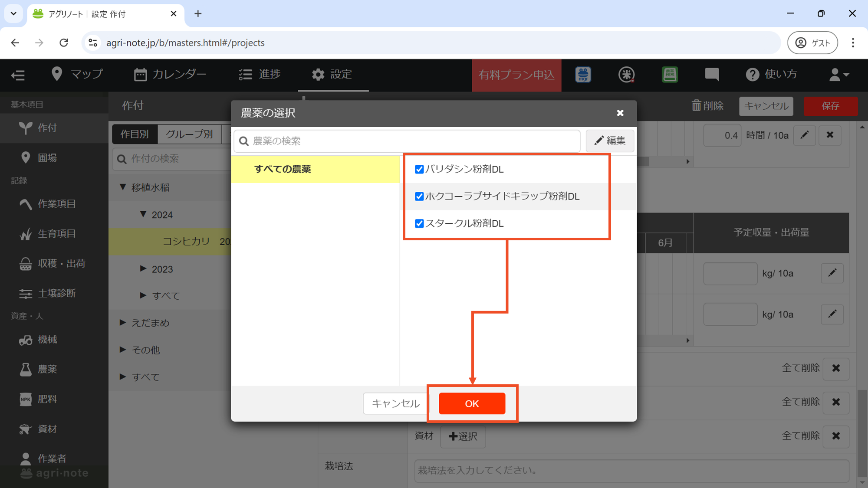Uncheck バリダシン粉剤DL checkbox

click(419, 169)
